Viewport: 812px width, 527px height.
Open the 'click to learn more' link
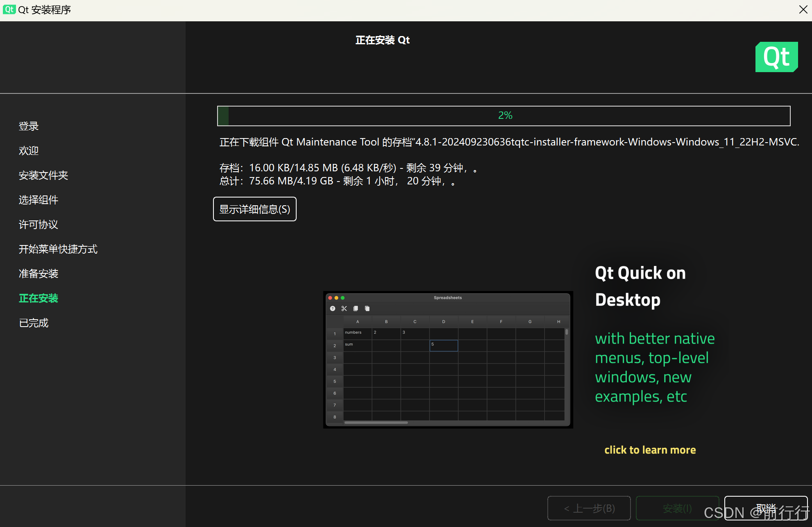[x=650, y=450]
